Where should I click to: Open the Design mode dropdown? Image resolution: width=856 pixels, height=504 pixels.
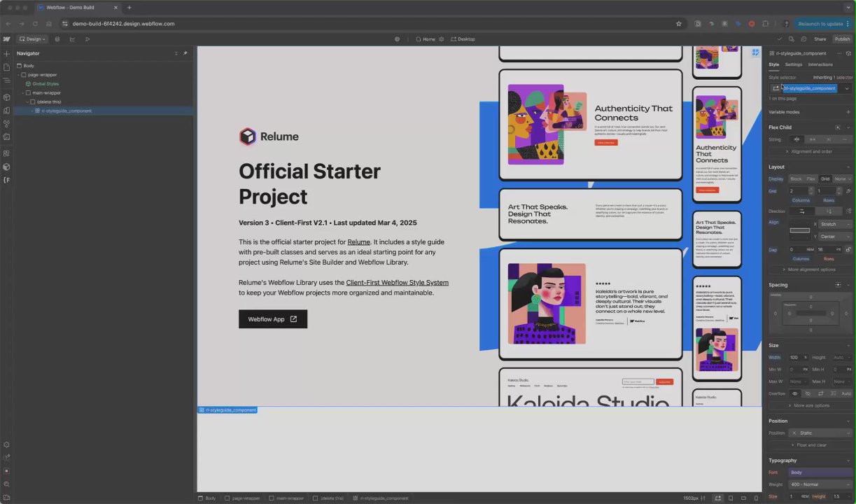coord(33,39)
